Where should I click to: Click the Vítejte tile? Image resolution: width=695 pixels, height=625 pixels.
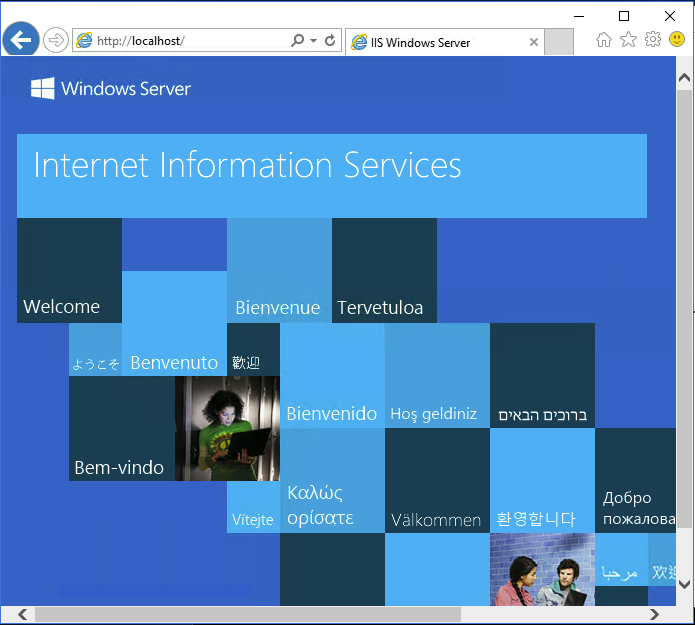coord(253,507)
